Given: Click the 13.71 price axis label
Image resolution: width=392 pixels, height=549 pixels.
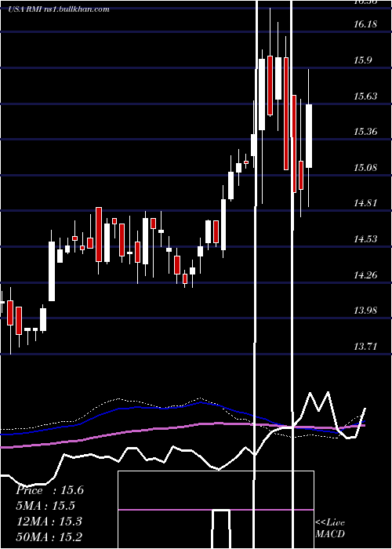Looking at the screenshot, I should [365, 347].
